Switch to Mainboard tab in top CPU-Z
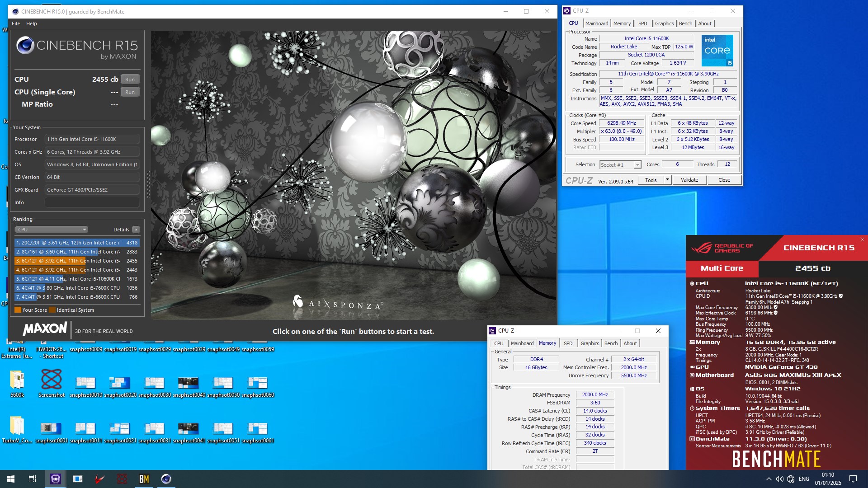Viewport: 868px width, 488px height. [597, 23]
